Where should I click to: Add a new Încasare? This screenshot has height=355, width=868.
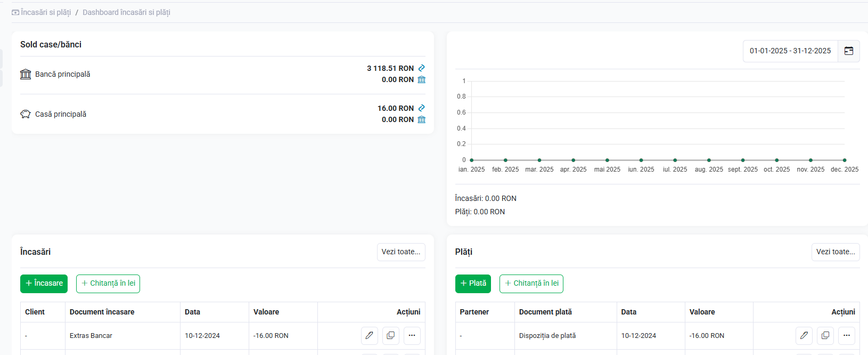point(44,284)
